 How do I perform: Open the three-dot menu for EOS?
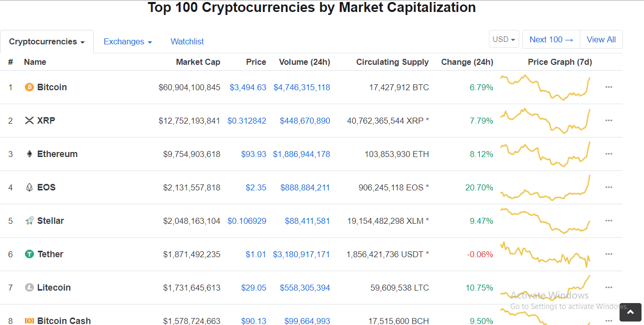609,187
